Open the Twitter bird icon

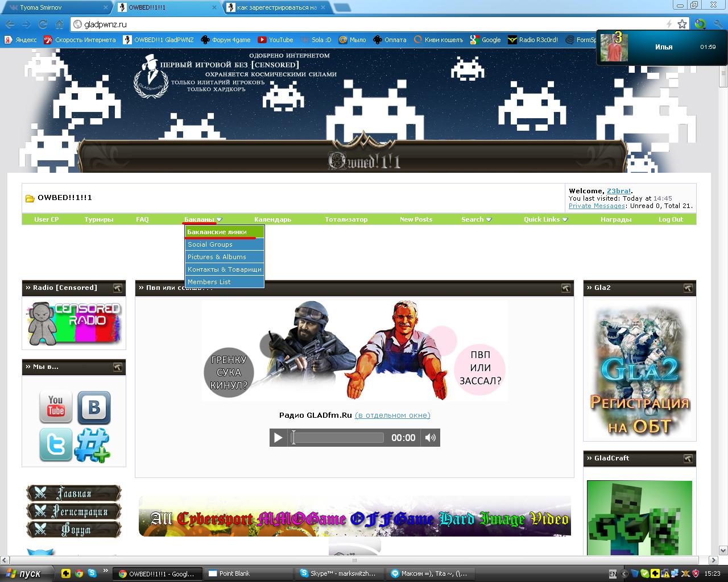click(56, 444)
